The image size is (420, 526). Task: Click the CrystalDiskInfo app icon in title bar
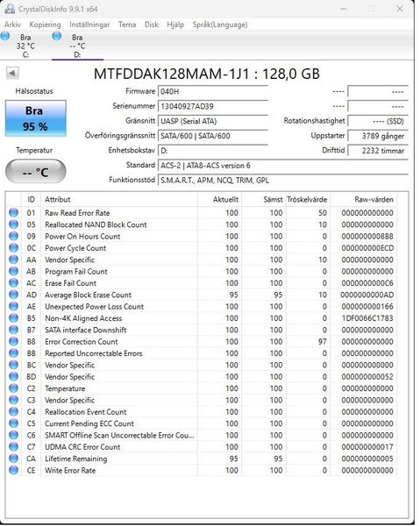tap(10, 9)
